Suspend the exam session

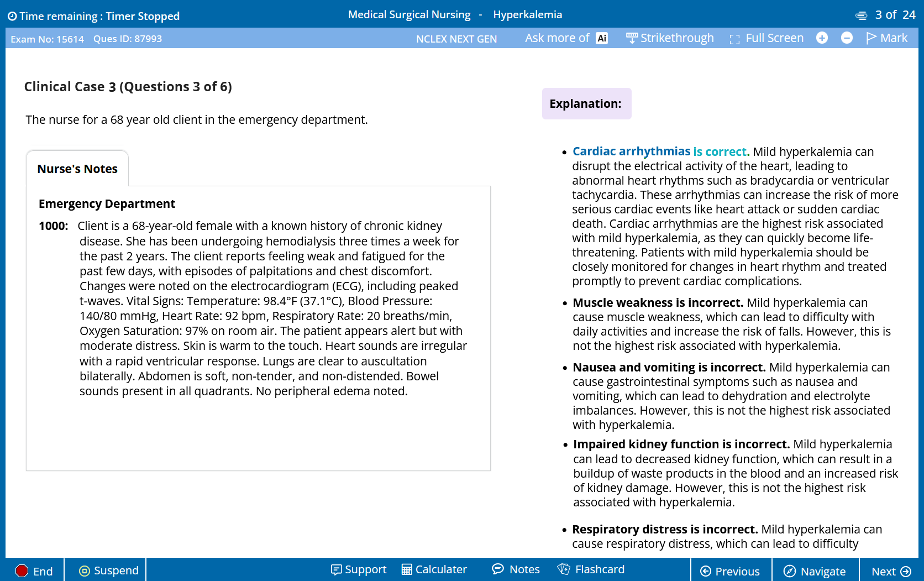(109, 570)
